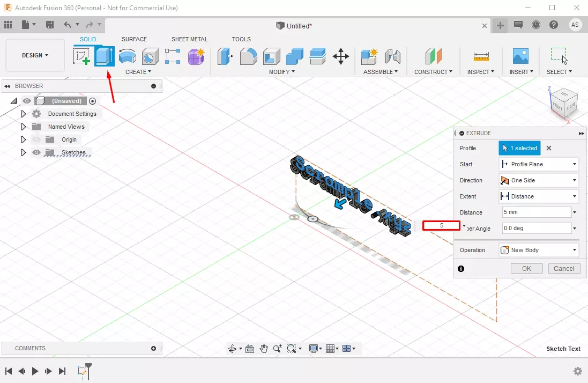Clear the profile selection X
588x383 pixels.
[549, 148]
